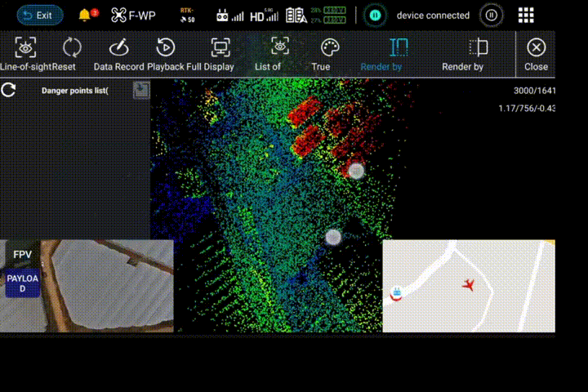Activate the Line-of-sight tool
Viewport: 588px width, 392px height.
pyautogui.click(x=25, y=54)
